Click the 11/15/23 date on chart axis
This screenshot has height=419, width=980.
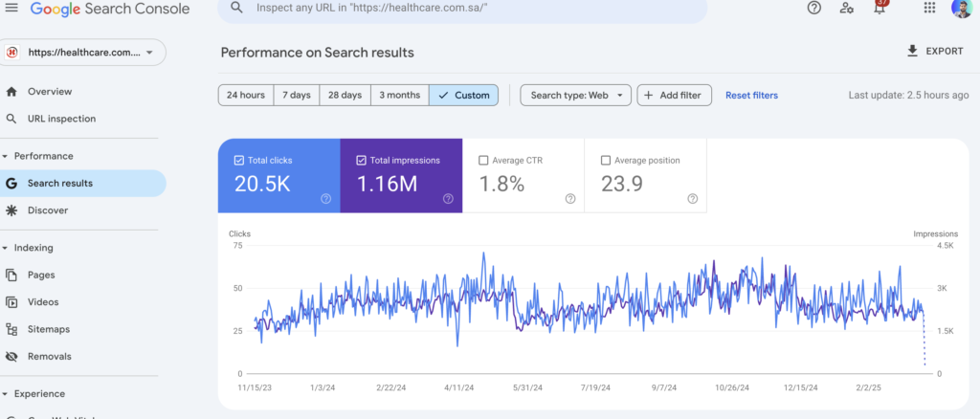coord(255,387)
